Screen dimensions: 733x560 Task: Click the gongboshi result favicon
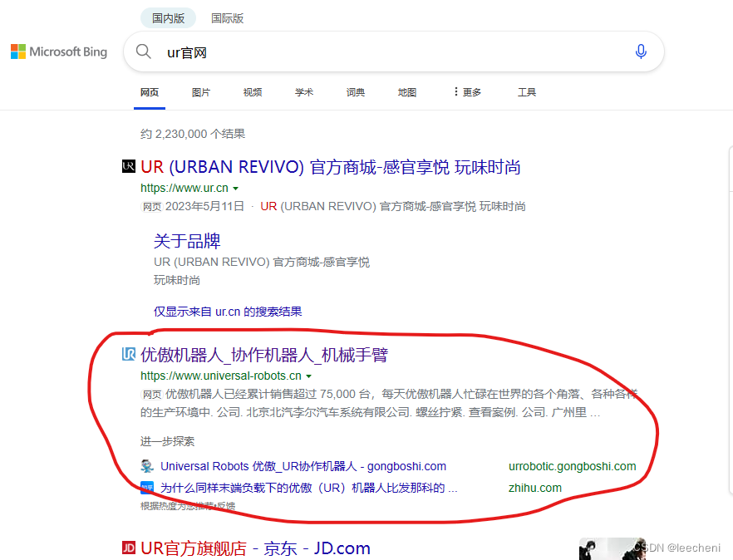(147, 466)
